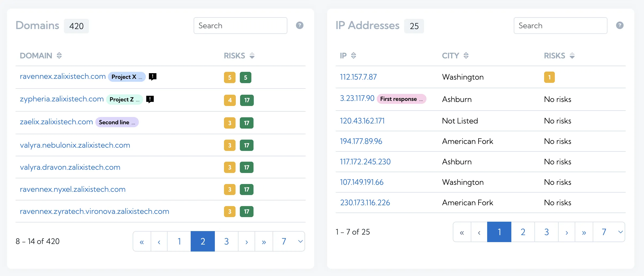
Task: Click yellow badge 3 for ravennex.nyxel.zalixistech.com
Action: pyautogui.click(x=230, y=189)
